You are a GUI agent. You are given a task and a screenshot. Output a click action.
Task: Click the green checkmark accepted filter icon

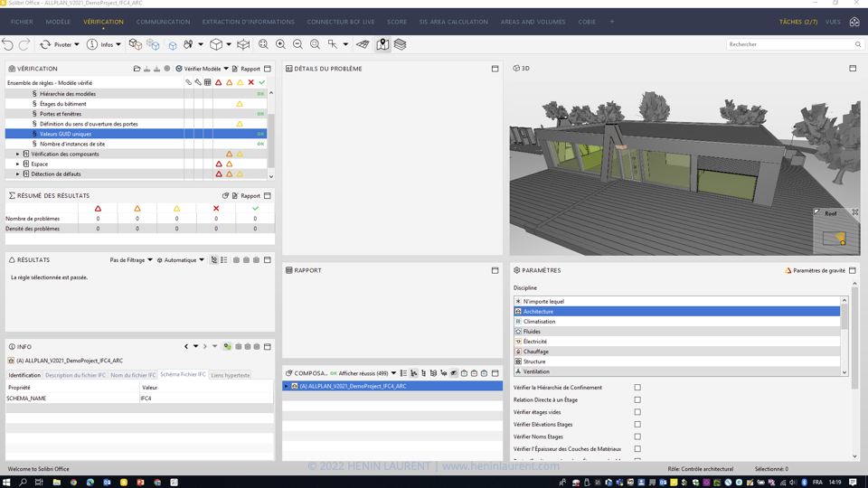262,82
